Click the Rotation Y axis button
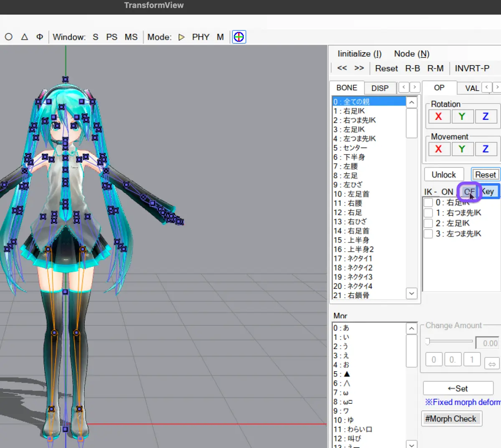This screenshot has height=448, width=501. pos(462,116)
